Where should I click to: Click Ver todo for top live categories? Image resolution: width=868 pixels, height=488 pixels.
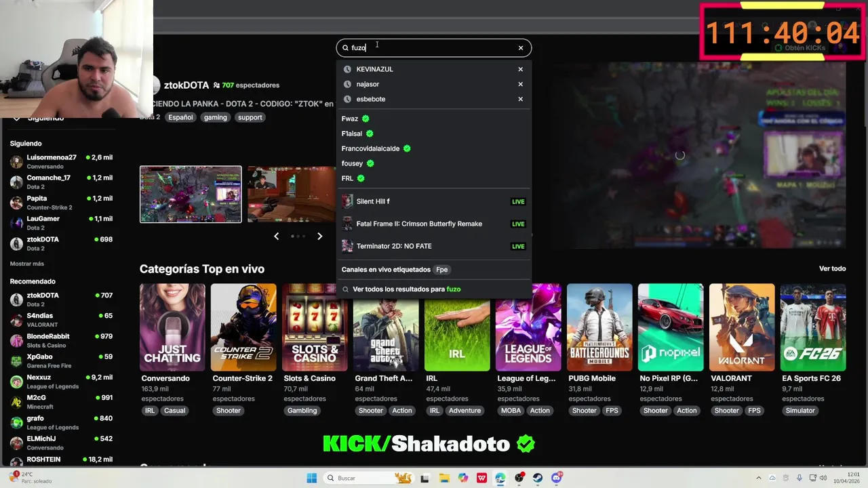pos(832,268)
